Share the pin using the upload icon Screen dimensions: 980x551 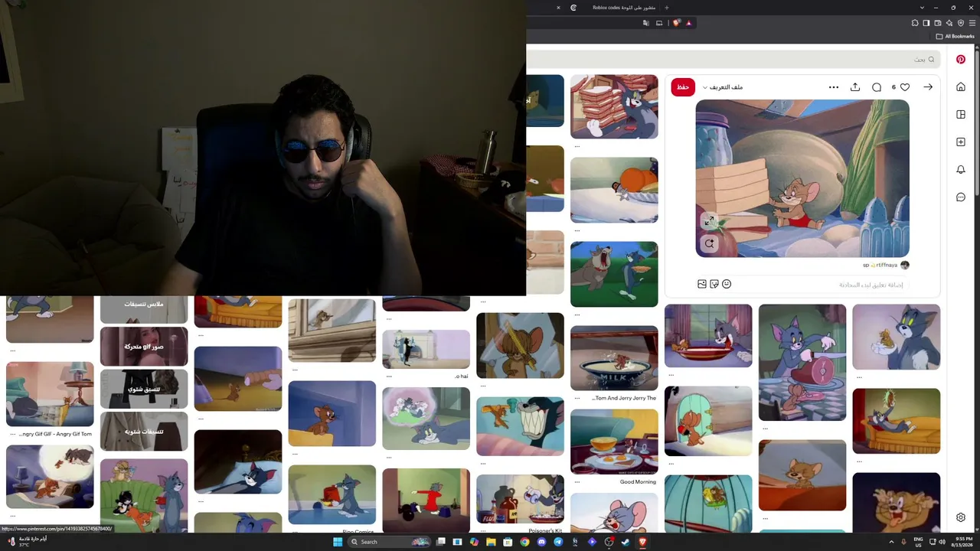[x=855, y=87]
